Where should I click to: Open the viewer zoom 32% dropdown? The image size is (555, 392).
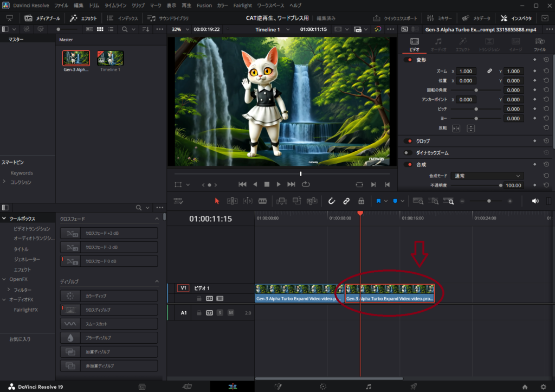coord(180,29)
